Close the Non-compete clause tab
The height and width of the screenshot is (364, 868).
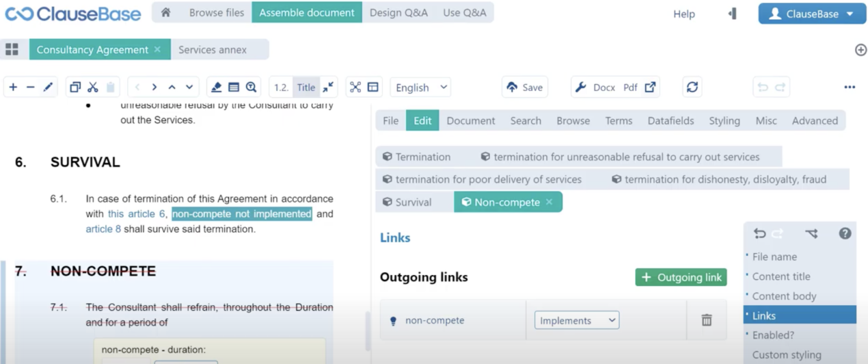point(549,202)
